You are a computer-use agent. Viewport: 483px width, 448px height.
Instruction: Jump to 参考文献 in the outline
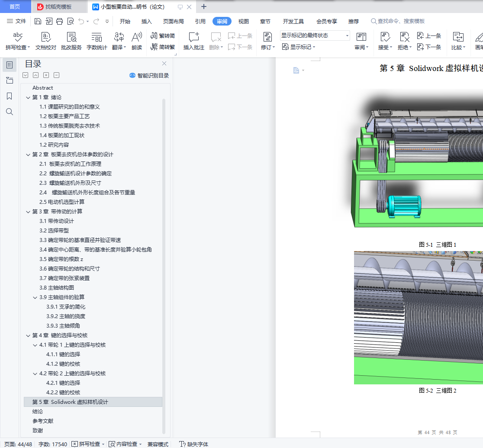pyautogui.click(x=43, y=421)
